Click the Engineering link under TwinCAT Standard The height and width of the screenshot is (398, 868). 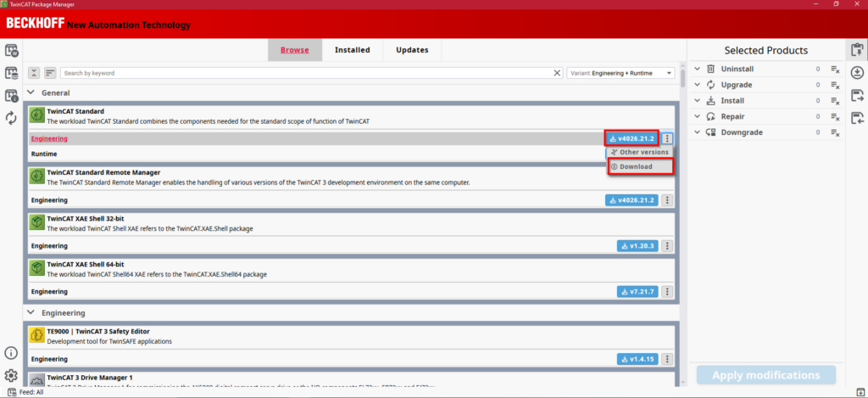[x=49, y=138]
